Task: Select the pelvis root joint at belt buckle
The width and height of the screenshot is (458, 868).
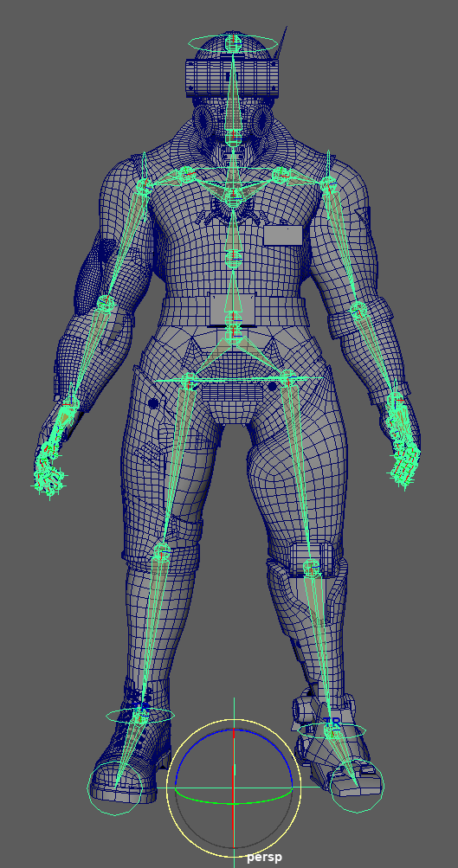Action: (234, 319)
